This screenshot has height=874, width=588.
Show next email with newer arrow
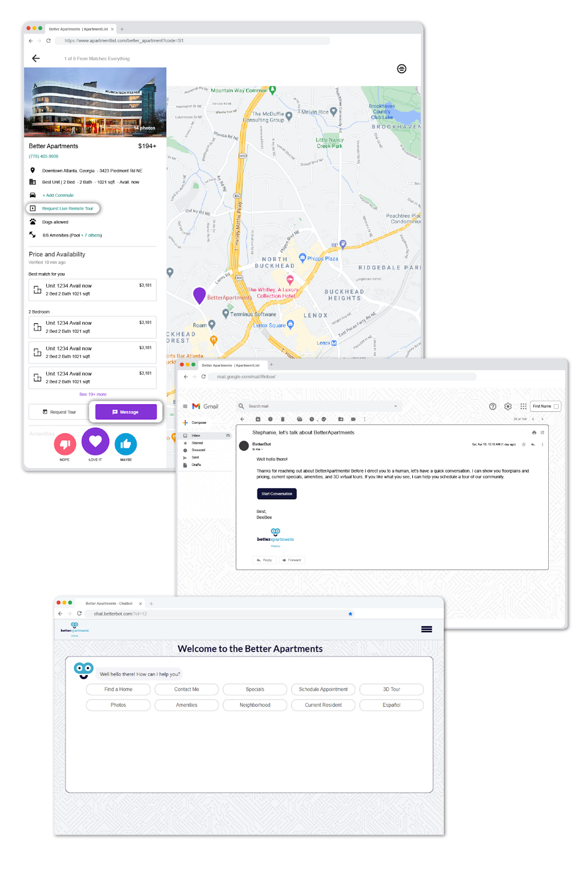pos(533,419)
